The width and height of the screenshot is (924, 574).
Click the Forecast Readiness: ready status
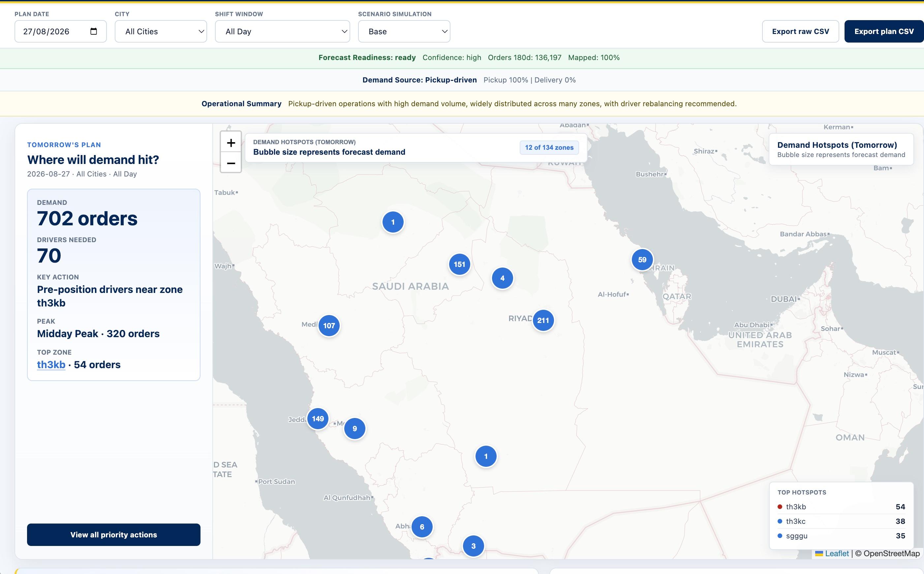tap(367, 58)
